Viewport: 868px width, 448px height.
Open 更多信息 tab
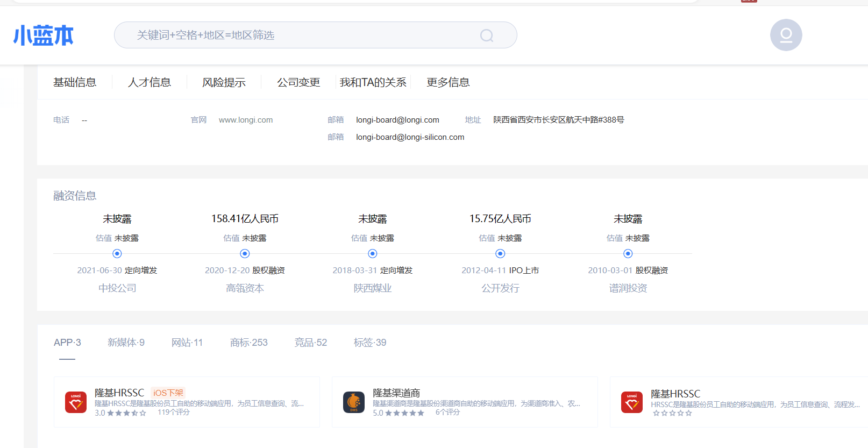[448, 82]
